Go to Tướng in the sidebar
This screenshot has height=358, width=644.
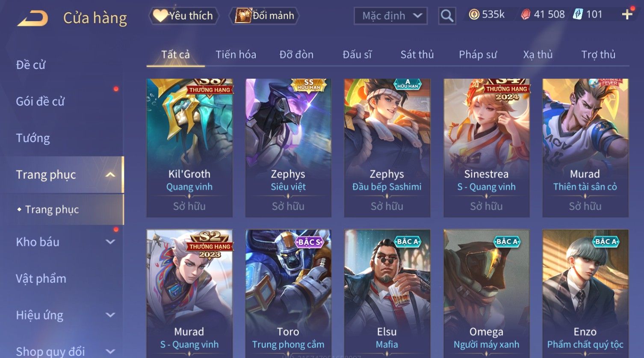pyautogui.click(x=33, y=138)
